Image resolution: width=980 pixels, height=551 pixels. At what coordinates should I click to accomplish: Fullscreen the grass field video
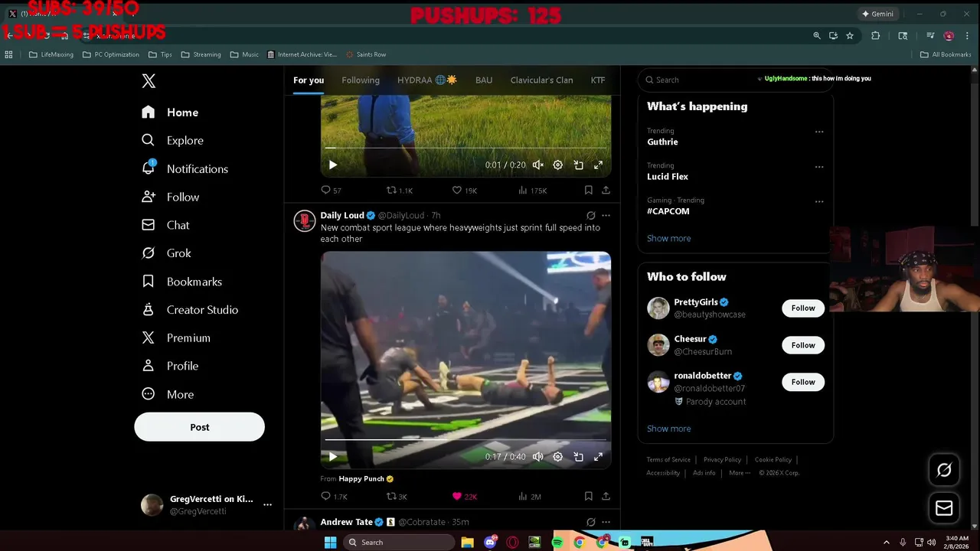598,165
